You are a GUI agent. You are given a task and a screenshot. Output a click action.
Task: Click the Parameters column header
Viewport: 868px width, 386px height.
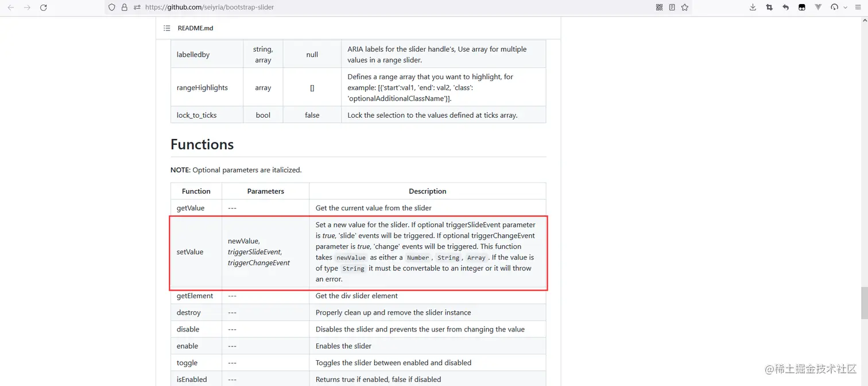(x=266, y=191)
